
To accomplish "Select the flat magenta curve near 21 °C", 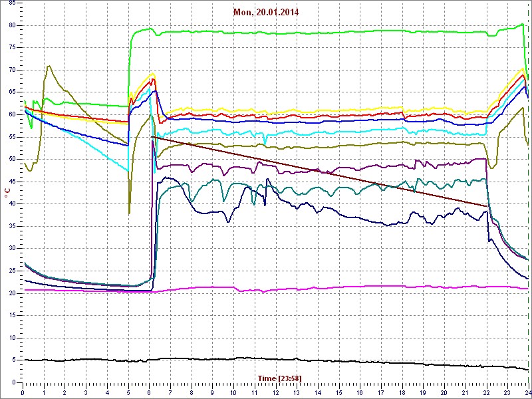I will tap(332, 287).
